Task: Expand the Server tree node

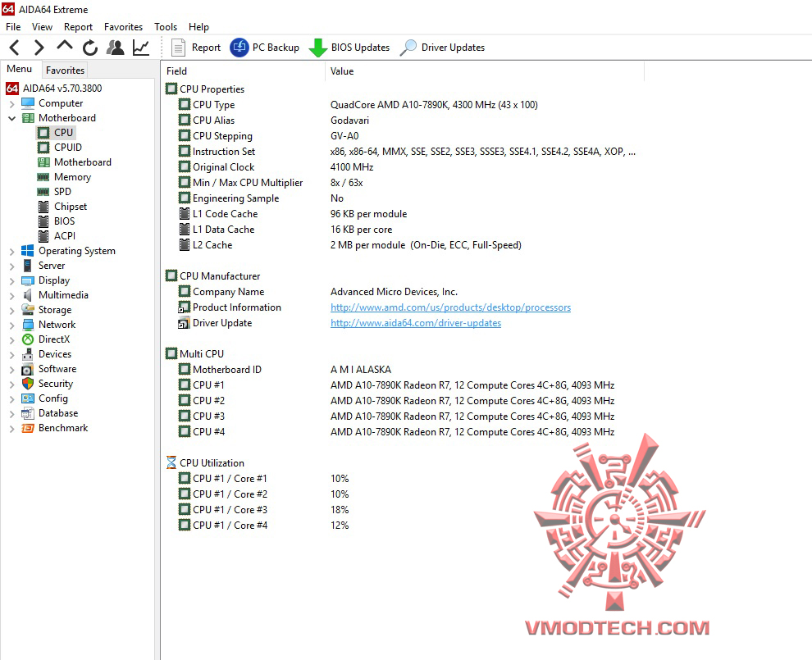Action: (x=12, y=266)
